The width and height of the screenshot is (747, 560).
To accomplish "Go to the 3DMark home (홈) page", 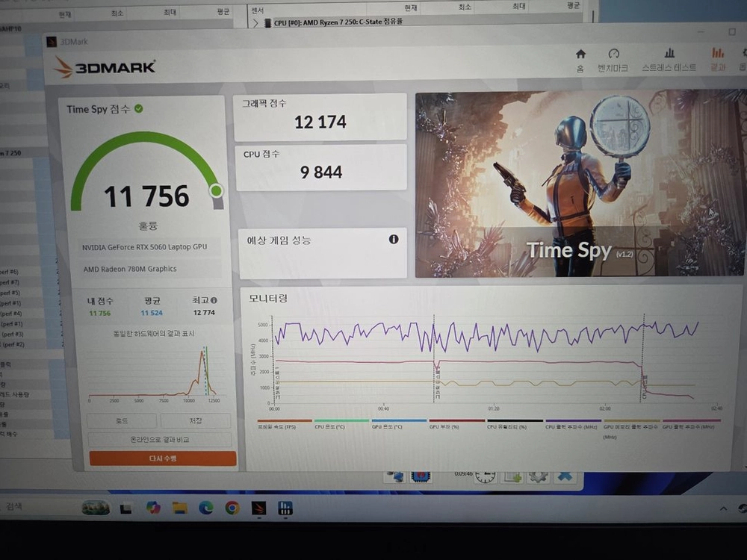I will (x=580, y=60).
